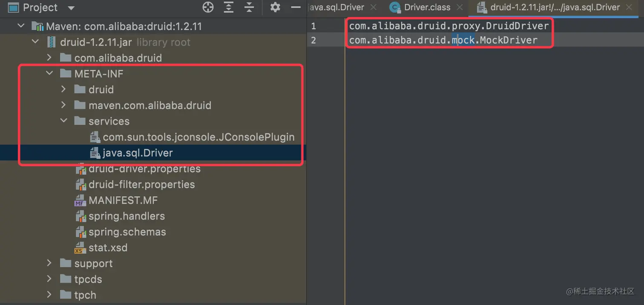Image resolution: width=644 pixels, height=305 pixels.
Task: Collapse the services folder
Action: point(64,121)
